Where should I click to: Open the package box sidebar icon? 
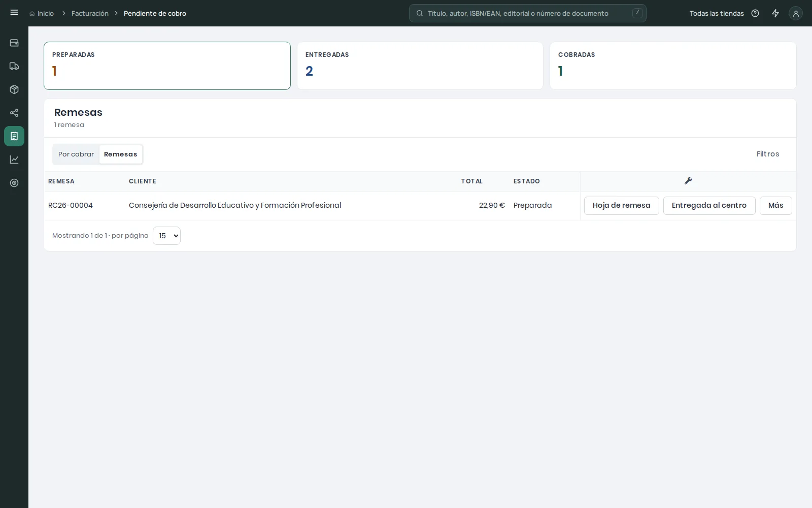click(14, 89)
